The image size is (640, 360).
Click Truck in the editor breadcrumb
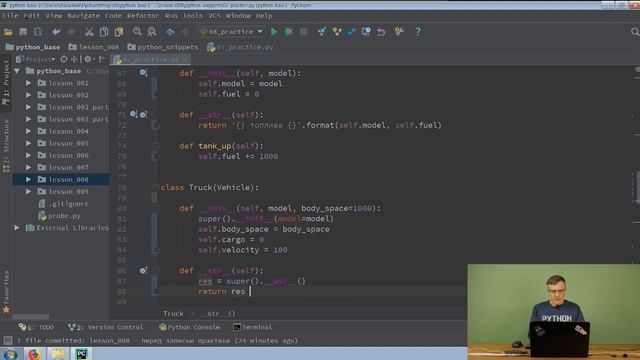173,313
